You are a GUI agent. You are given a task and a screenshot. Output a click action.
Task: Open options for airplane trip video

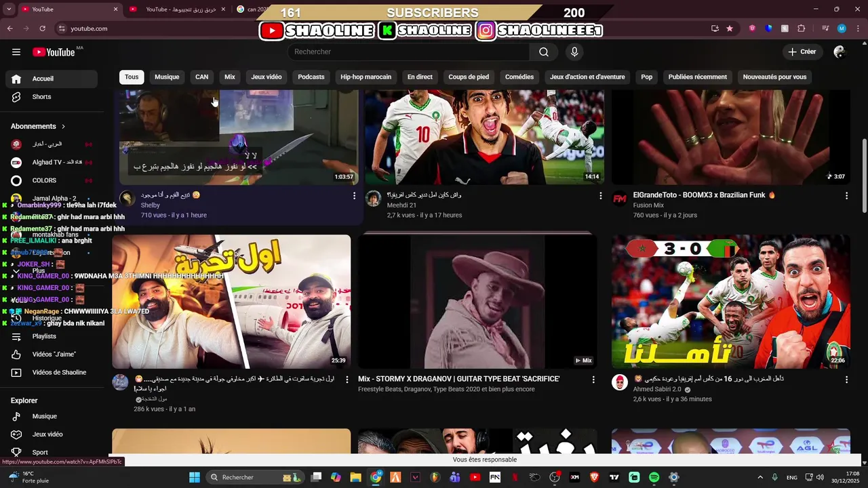tap(347, 380)
